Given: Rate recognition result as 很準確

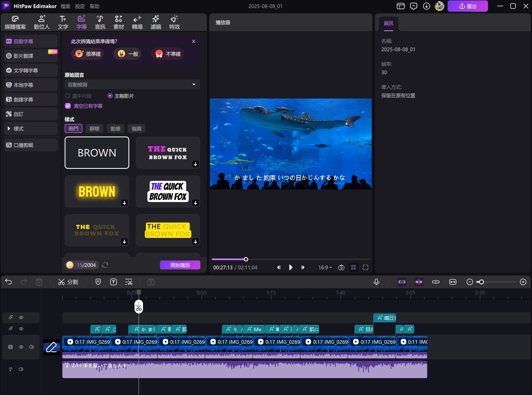Looking at the screenshot, I should [x=88, y=54].
